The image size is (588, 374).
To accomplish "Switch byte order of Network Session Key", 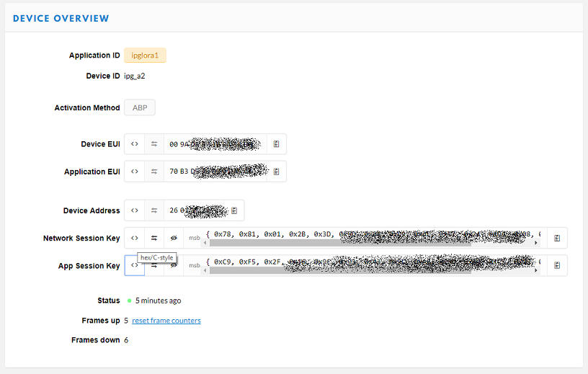I will (x=154, y=238).
